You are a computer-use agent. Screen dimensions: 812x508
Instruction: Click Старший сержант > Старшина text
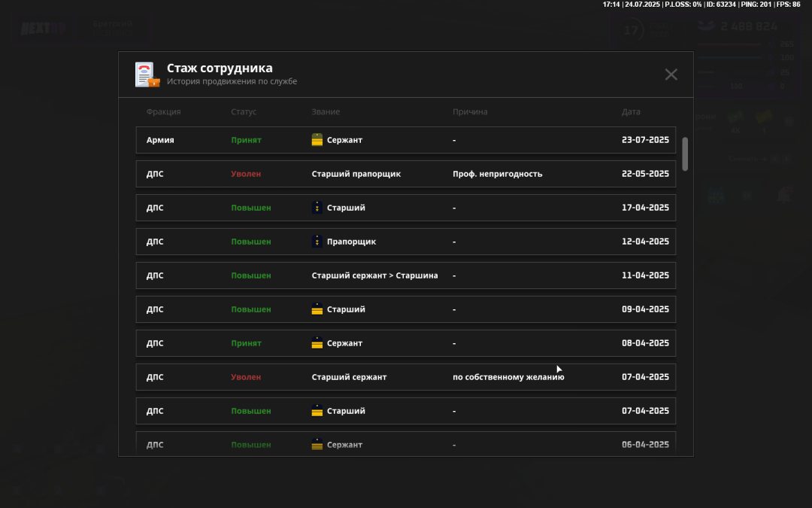click(x=375, y=275)
